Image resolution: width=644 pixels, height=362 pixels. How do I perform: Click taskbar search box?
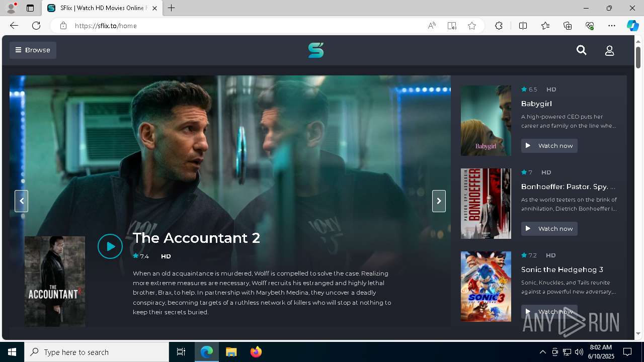tap(97, 352)
